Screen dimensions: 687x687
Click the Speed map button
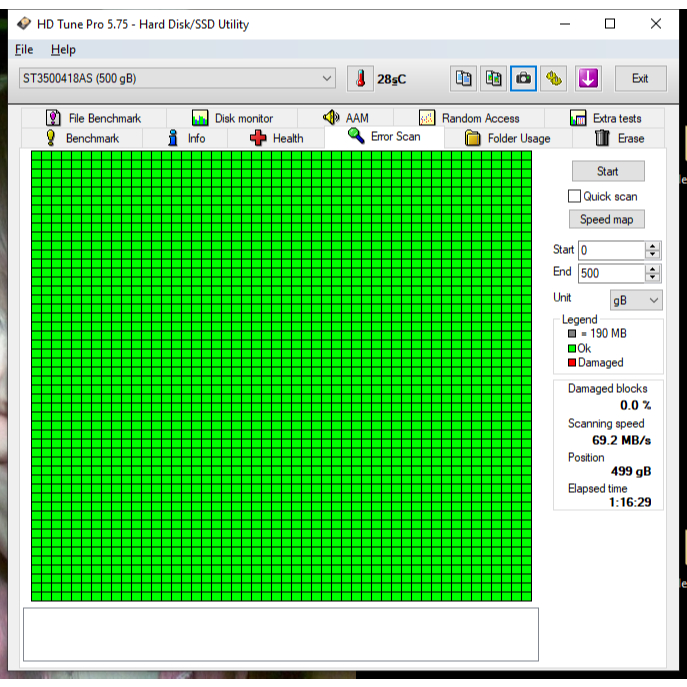point(607,219)
